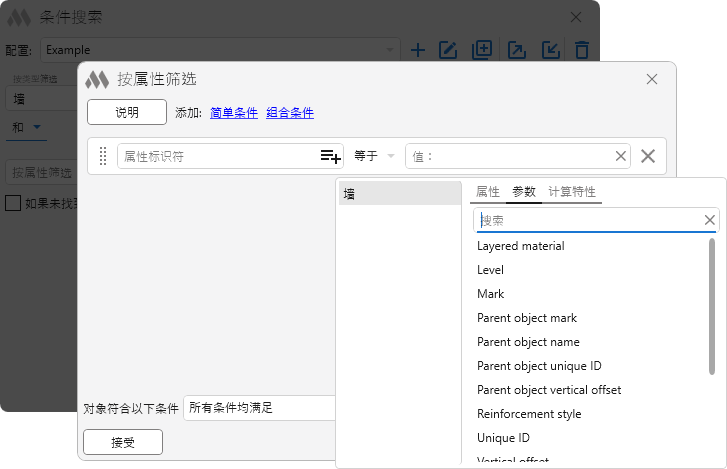Switch to the 计算特性 tab
This screenshot has height=469, width=727.
pos(572,192)
